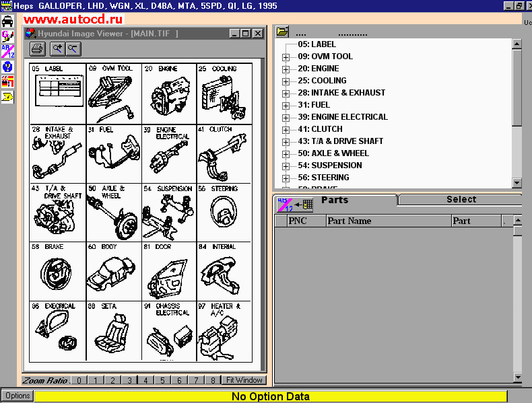Select the 05: LABEL tree entry
532x403 pixels.
(317, 44)
